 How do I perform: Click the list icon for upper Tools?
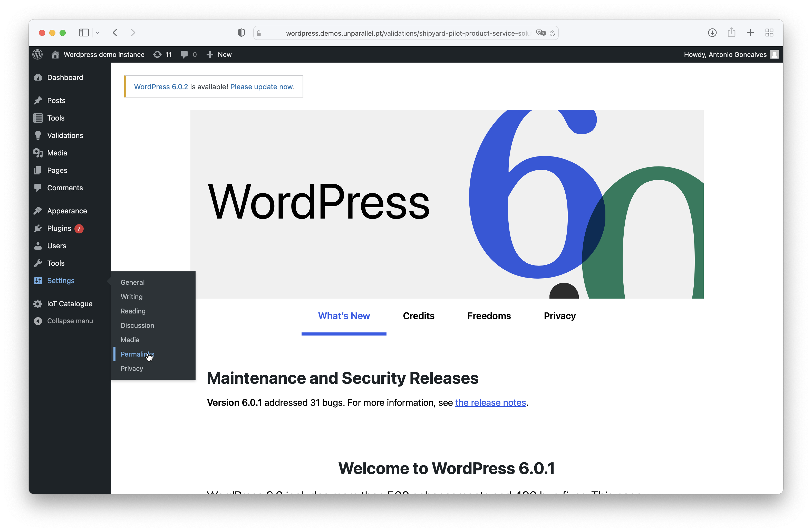pos(38,118)
